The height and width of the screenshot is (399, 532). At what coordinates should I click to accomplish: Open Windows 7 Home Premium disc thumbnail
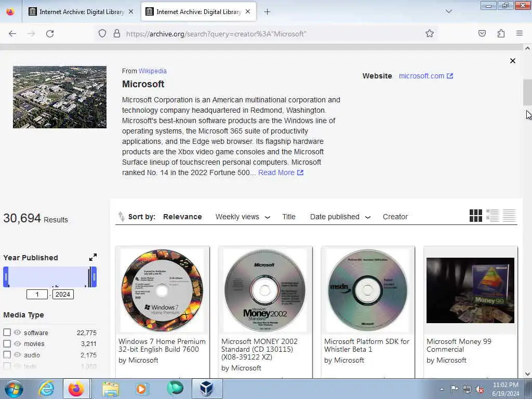(x=162, y=290)
